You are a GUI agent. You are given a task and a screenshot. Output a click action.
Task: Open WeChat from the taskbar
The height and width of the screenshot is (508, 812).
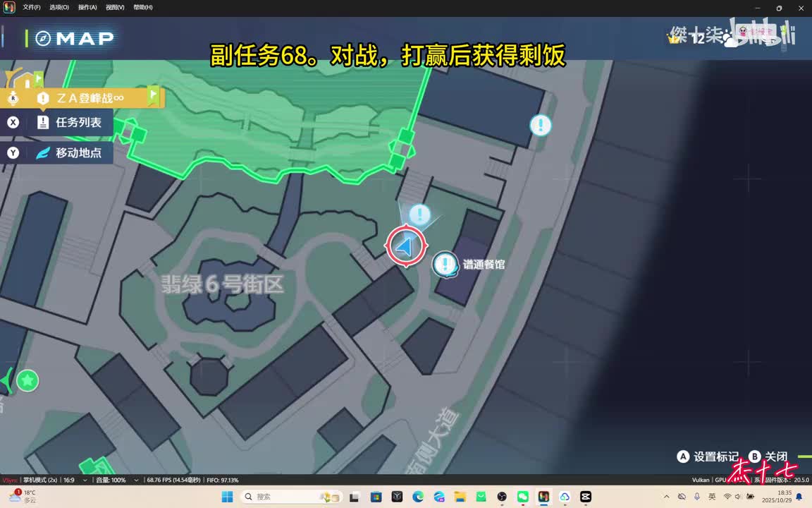(522, 497)
